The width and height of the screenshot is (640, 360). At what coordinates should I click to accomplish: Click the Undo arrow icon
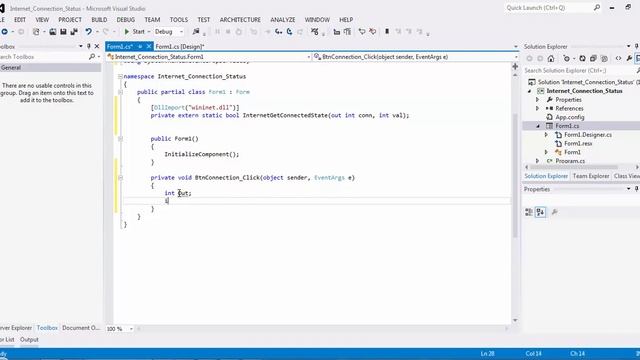pyautogui.click(x=88, y=31)
